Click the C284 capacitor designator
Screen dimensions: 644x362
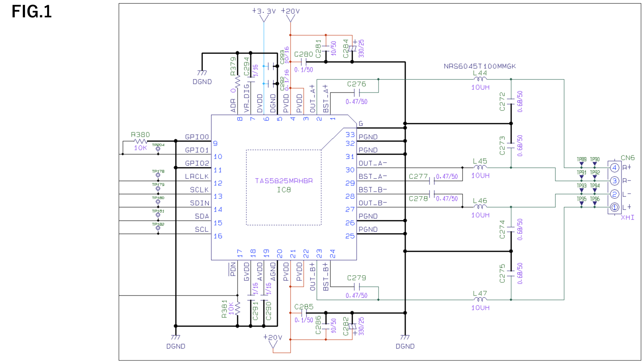pos(346,49)
